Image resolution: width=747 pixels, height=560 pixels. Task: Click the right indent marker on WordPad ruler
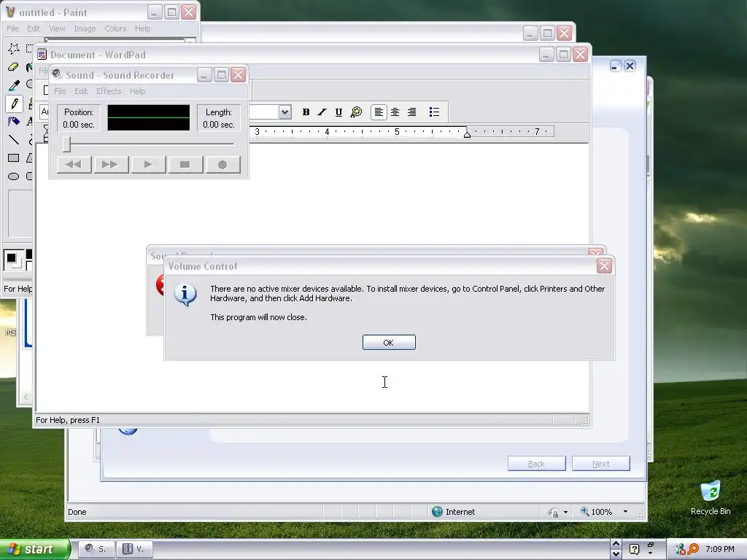tap(467, 135)
